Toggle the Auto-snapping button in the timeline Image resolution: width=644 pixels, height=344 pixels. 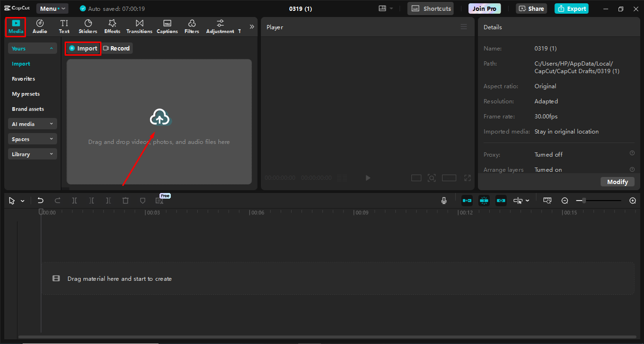pos(484,200)
